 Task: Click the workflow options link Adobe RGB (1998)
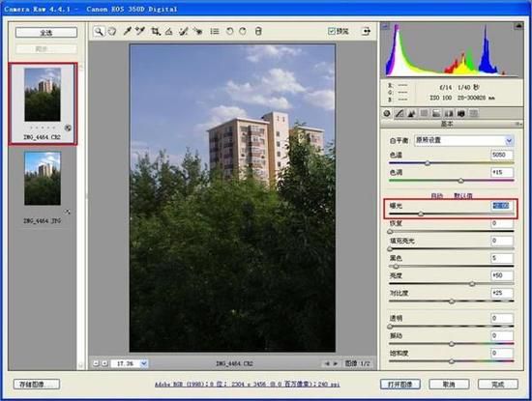(x=248, y=385)
